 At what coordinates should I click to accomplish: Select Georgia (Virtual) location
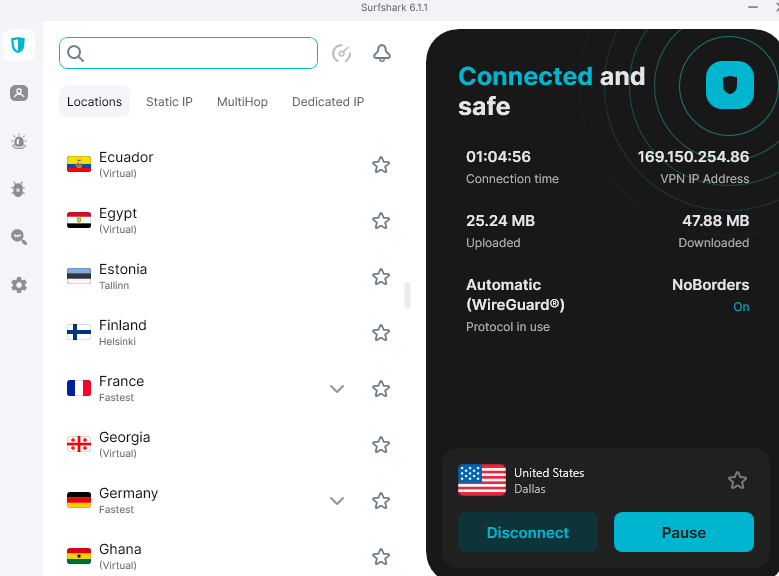229,445
